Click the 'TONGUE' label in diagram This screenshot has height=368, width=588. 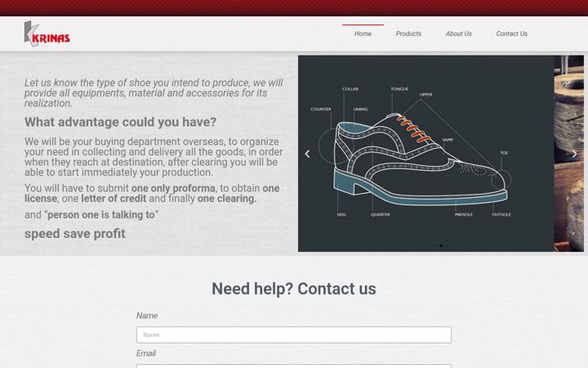[399, 89]
